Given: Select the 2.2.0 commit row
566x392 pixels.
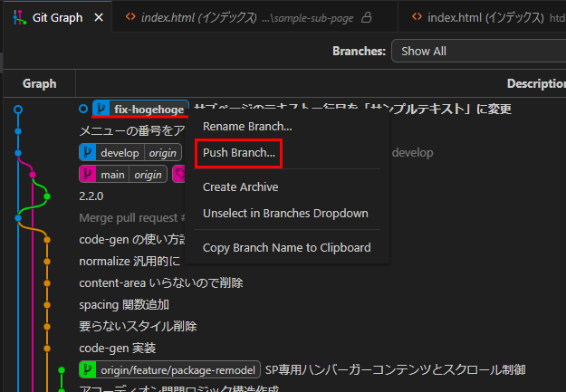Looking at the screenshot, I should 91,196.
